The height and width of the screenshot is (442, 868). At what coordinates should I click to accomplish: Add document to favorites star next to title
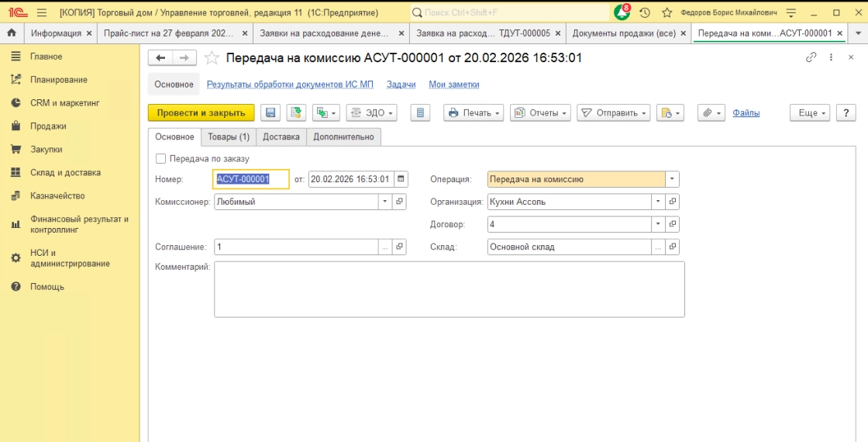click(212, 57)
